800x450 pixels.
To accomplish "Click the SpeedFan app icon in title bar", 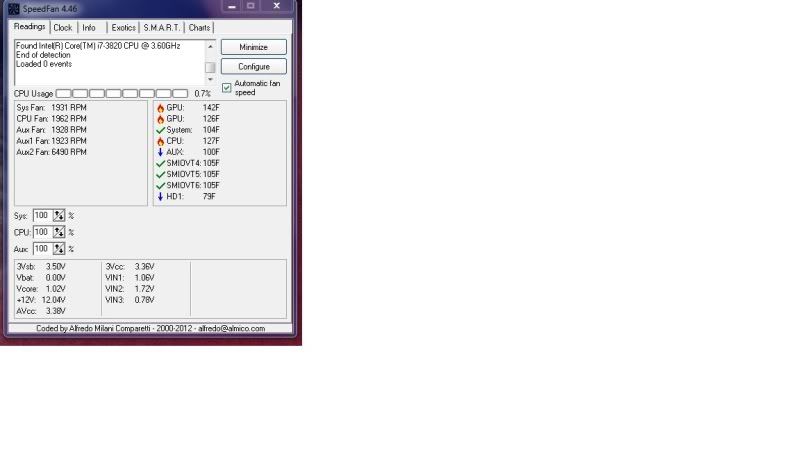I will coord(14,9).
